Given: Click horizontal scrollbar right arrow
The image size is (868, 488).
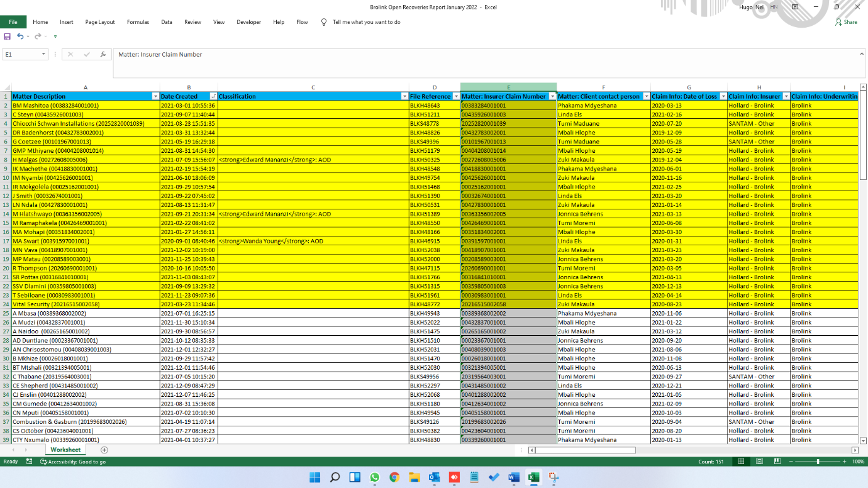Looking at the screenshot, I should click(x=855, y=450).
